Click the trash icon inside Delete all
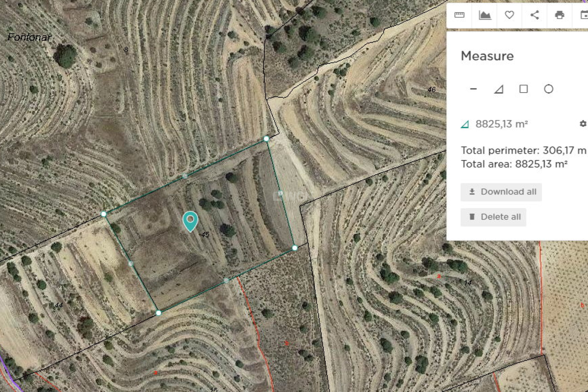The height and width of the screenshot is (392, 588). (473, 217)
